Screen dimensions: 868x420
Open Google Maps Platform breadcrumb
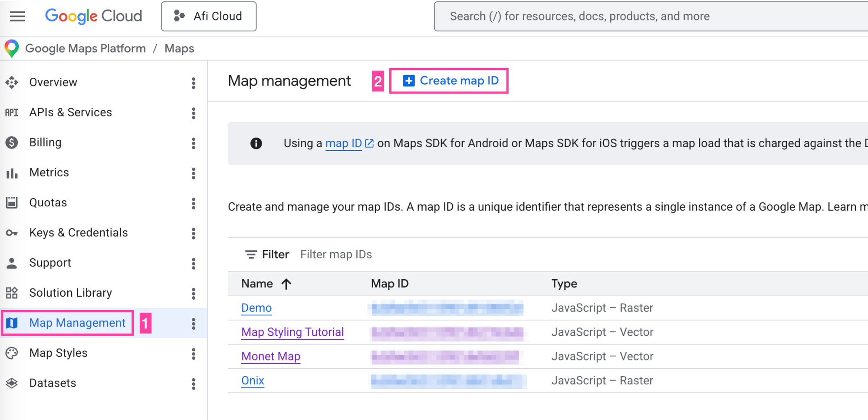tap(85, 48)
